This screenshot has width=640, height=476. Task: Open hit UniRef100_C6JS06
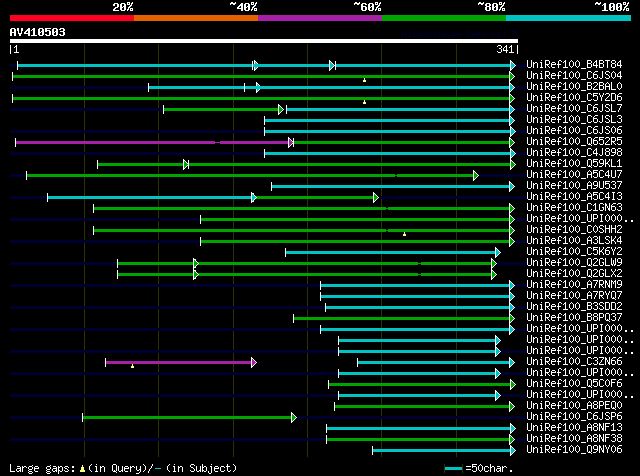(x=574, y=131)
